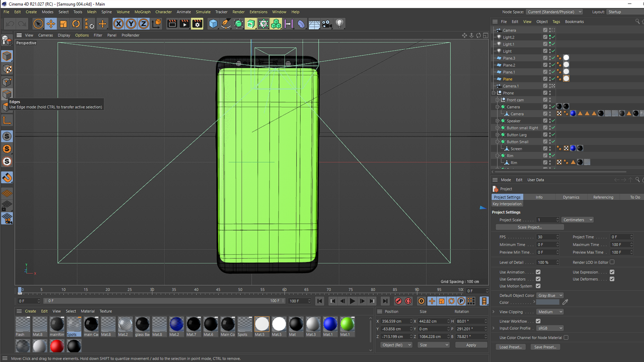Screen dimensions: 644x362
Task: Enable Render LOD in Editor checkbox
Action: [612, 262]
